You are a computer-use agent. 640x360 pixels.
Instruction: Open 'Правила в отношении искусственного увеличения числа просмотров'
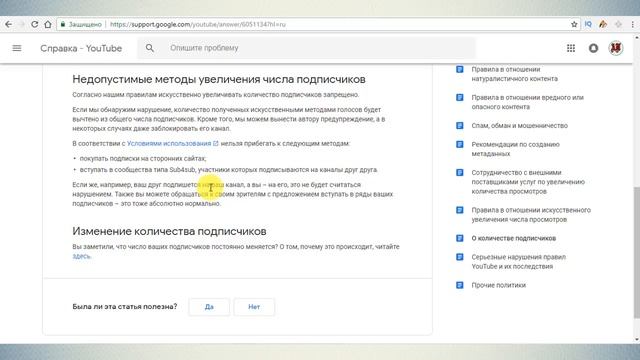(x=531, y=215)
